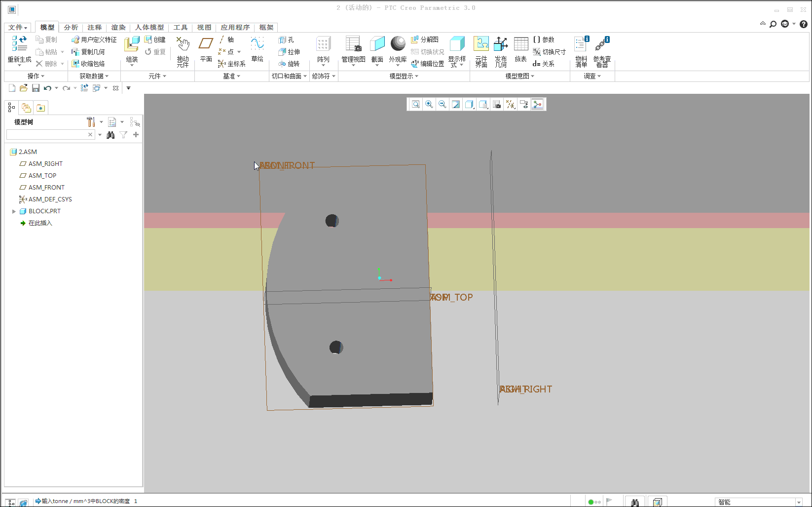Viewport: 812px width, 507px height.
Task: Click the Repaint icon in graphics toolbar
Action: coord(456,104)
